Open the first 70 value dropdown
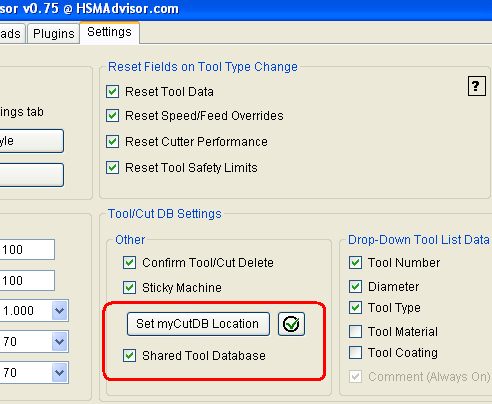Viewport: 492px width, 404px height. tap(60, 342)
